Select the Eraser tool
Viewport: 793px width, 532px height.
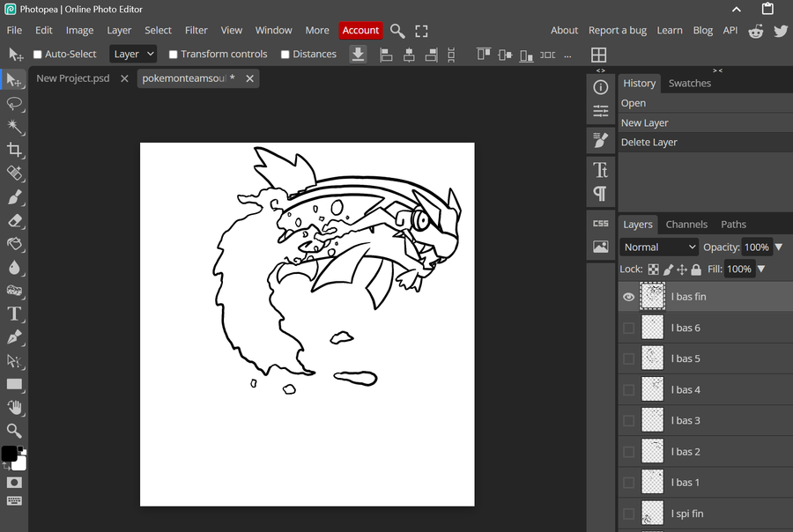pos(14,220)
